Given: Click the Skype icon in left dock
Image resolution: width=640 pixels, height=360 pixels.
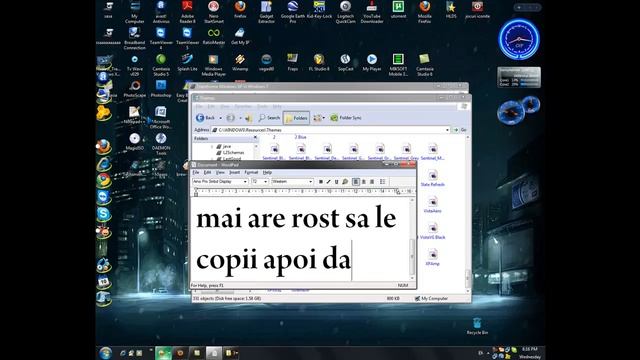Looking at the screenshot, I should [104, 213].
